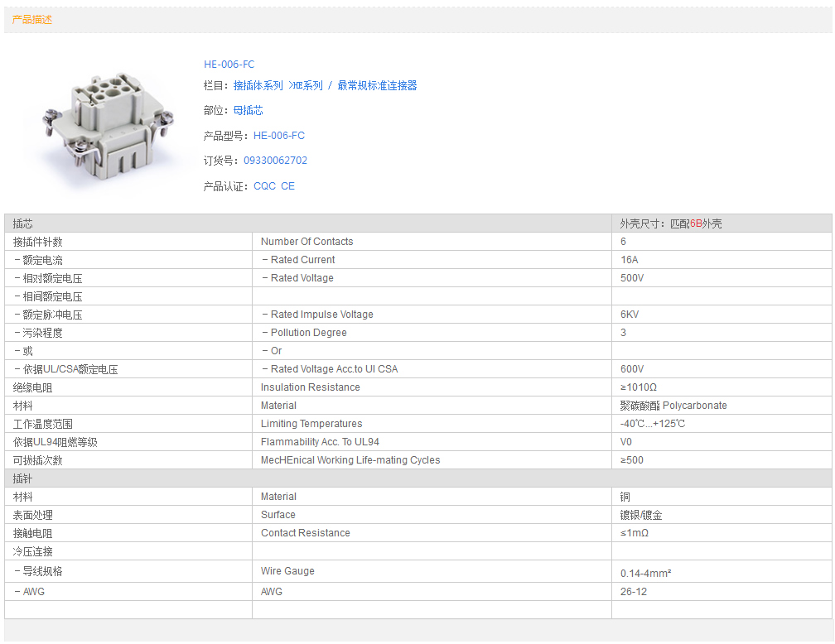Click the Rated Current value 16A

(x=629, y=260)
